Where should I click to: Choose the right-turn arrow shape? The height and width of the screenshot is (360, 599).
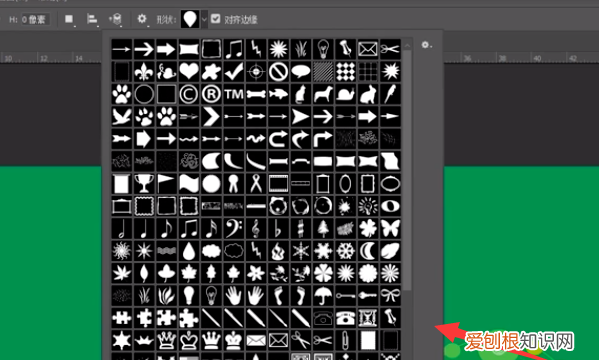[323, 139]
